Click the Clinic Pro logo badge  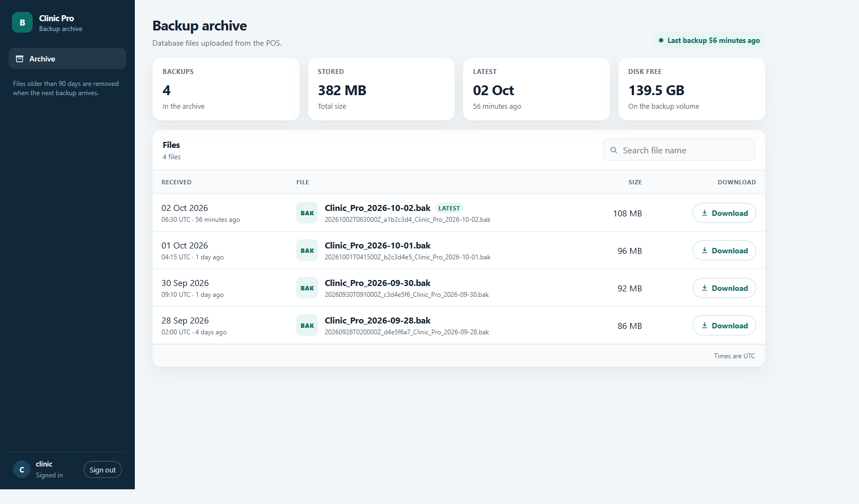point(22,22)
